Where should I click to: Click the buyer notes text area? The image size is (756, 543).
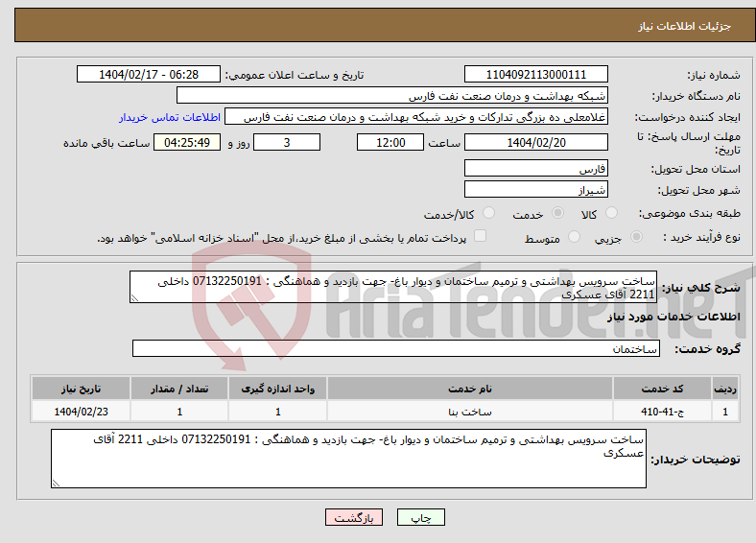pos(348,459)
